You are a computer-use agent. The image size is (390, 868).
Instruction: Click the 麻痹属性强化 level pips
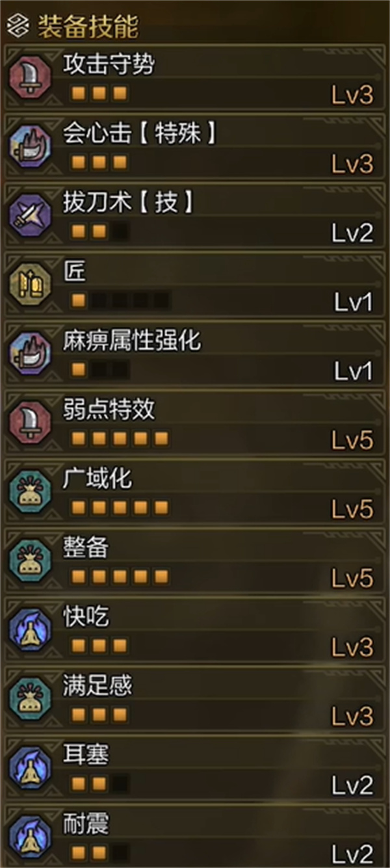[x=99, y=370]
